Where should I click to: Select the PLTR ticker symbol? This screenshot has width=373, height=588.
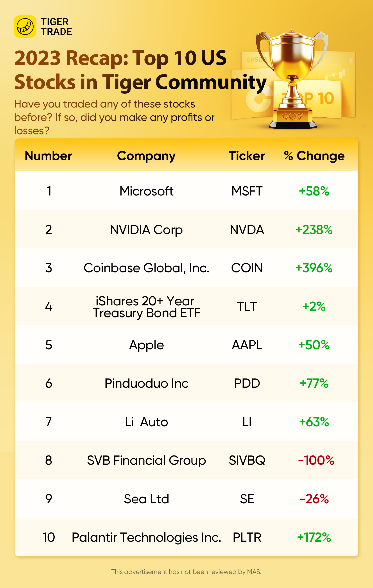(x=247, y=537)
